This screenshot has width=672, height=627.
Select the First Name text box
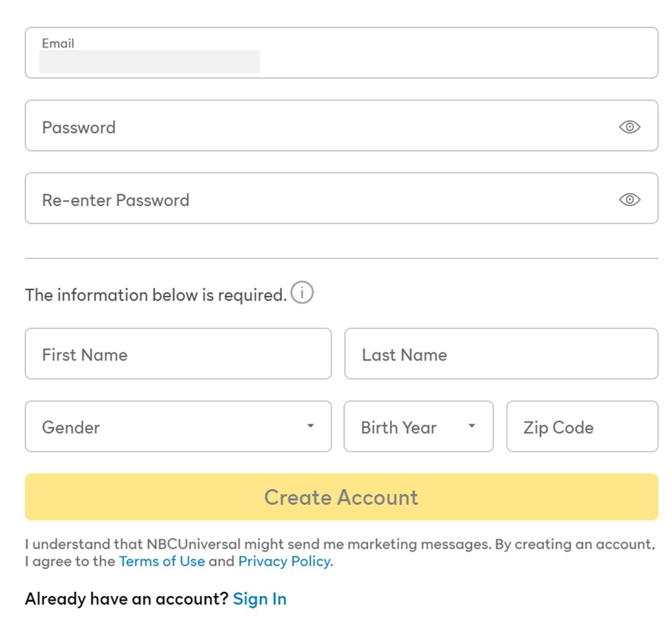click(178, 355)
